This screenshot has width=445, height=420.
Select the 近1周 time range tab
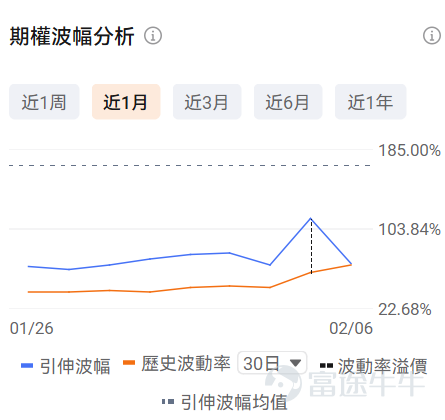44,102
